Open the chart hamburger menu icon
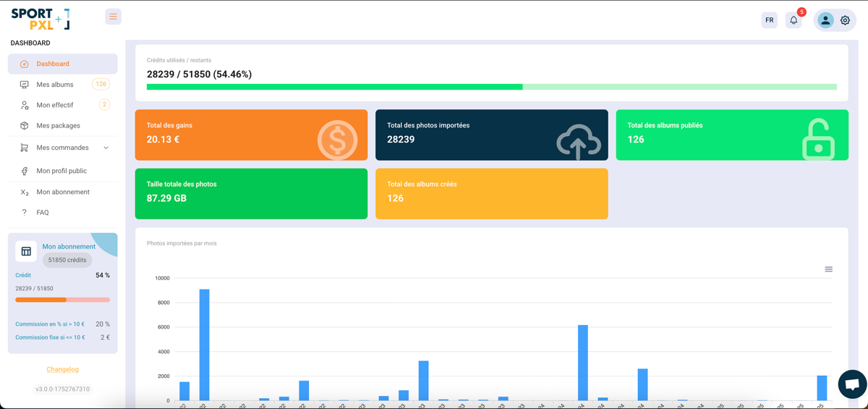 (x=829, y=269)
